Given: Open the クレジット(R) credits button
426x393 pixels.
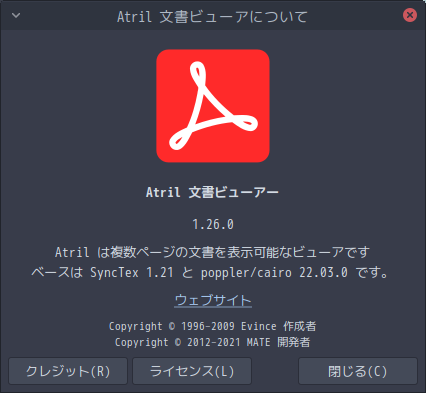Looking at the screenshot, I should tap(68, 371).
